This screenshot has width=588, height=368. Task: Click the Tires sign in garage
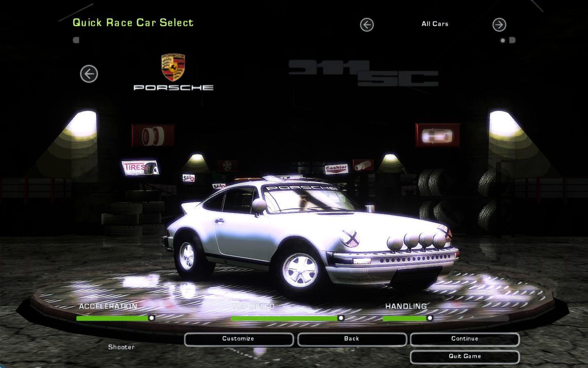tap(140, 167)
